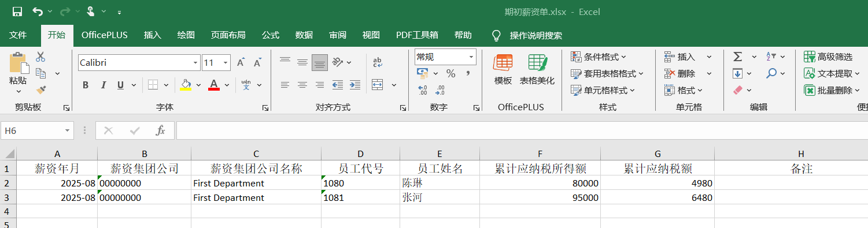Click the Cut scissors icon

40,57
